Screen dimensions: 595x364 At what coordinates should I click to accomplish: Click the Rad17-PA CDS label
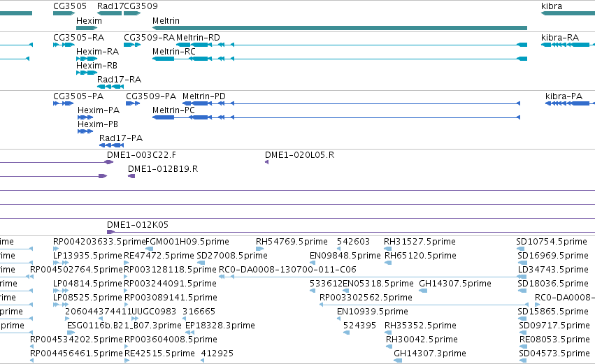coord(121,138)
